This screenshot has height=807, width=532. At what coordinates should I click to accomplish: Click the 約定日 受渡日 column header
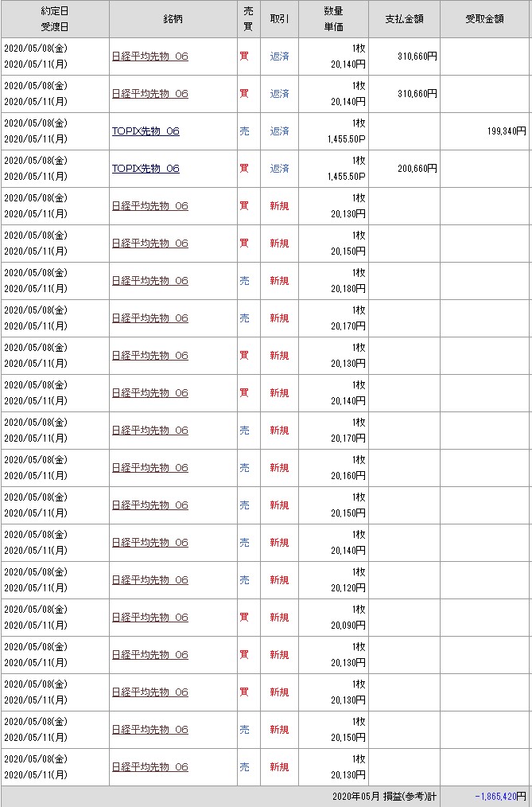(x=55, y=19)
